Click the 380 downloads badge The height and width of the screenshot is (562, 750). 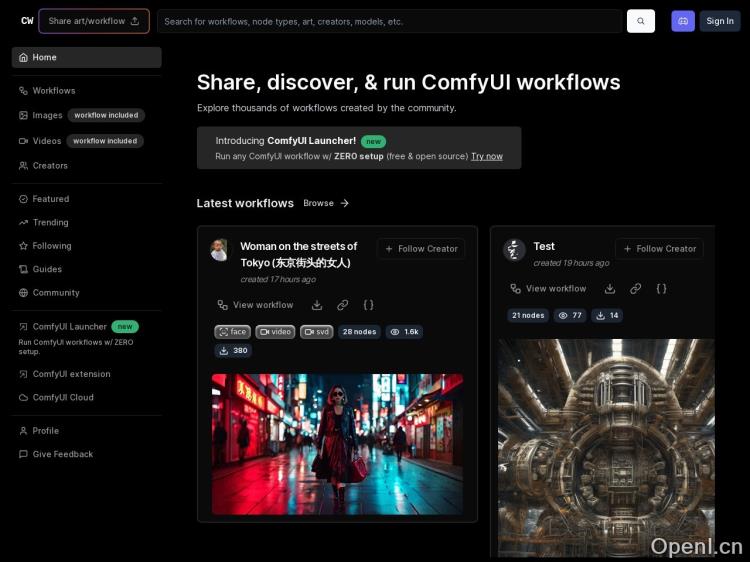233,351
